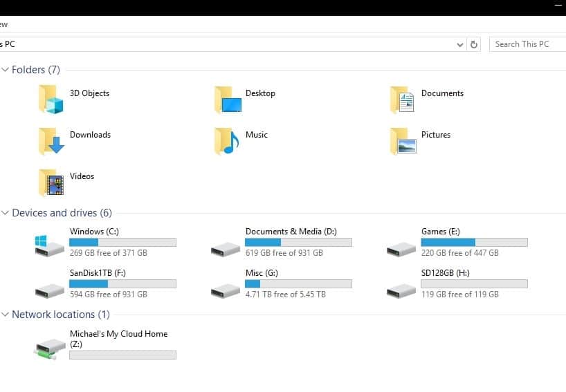This screenshot has height=392, width=566.
Task: Select the SanDisk1TB (F:) drive label
Action: (x=98, y=273)
